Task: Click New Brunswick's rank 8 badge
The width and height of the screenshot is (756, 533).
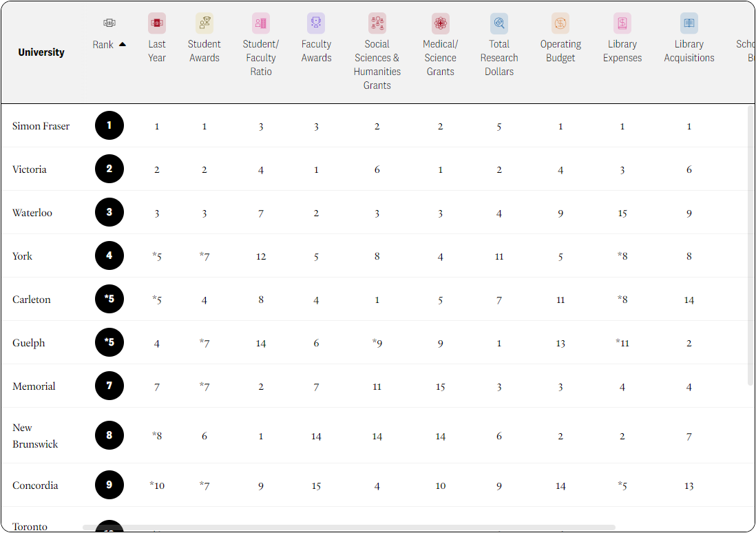Action: (109, 435)
